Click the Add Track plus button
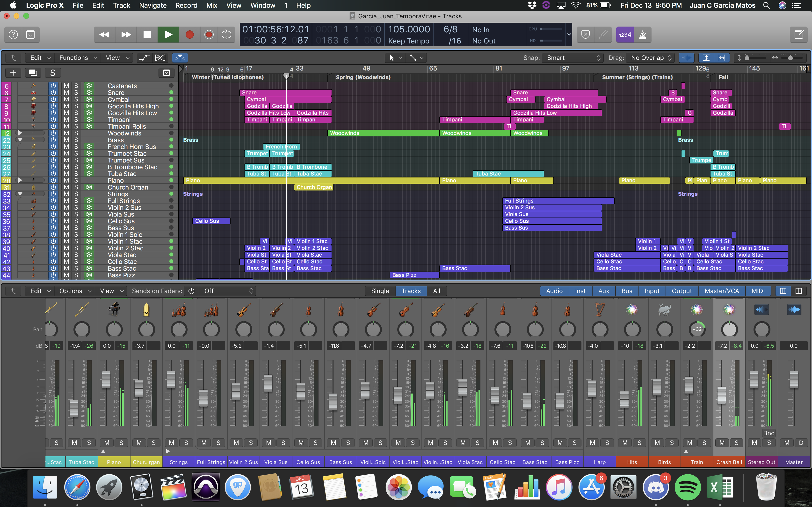Screen dimensions: 812x507 [13, 73]
